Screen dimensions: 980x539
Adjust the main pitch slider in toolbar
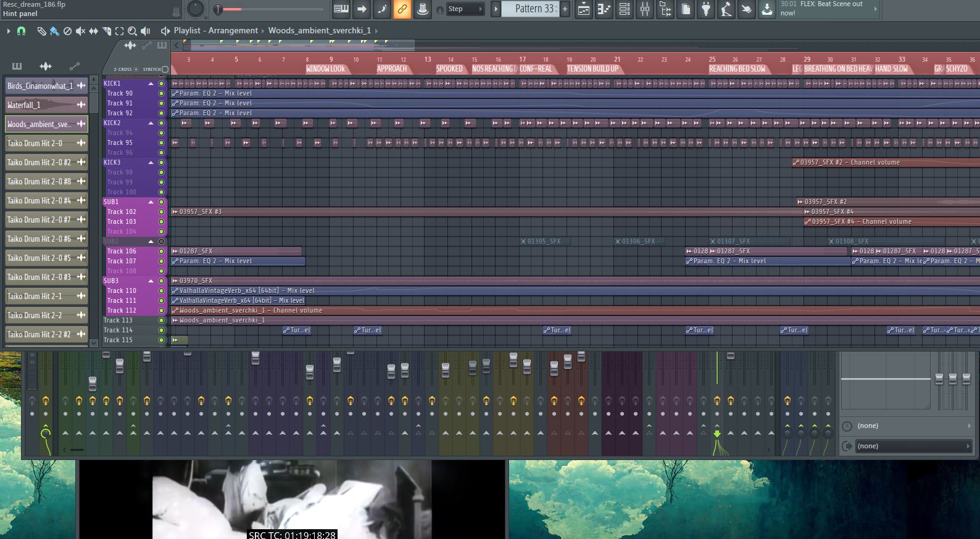(270, 9)
